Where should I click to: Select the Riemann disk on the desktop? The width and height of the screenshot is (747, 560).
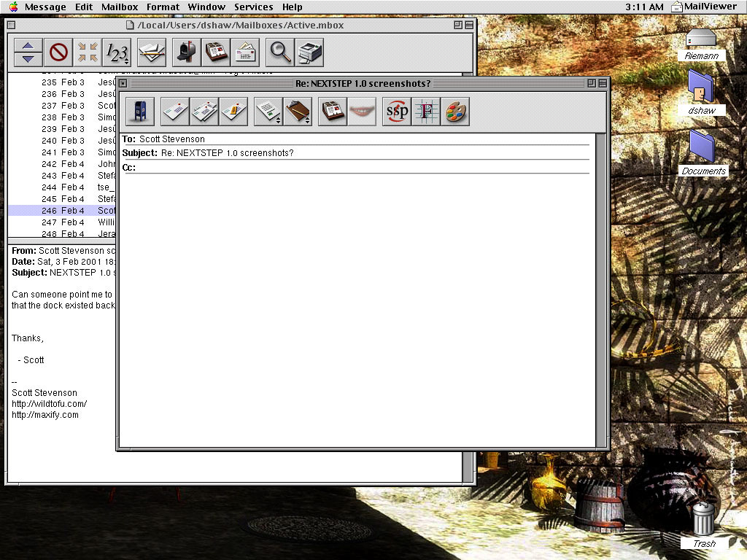[x=701, y=44]
